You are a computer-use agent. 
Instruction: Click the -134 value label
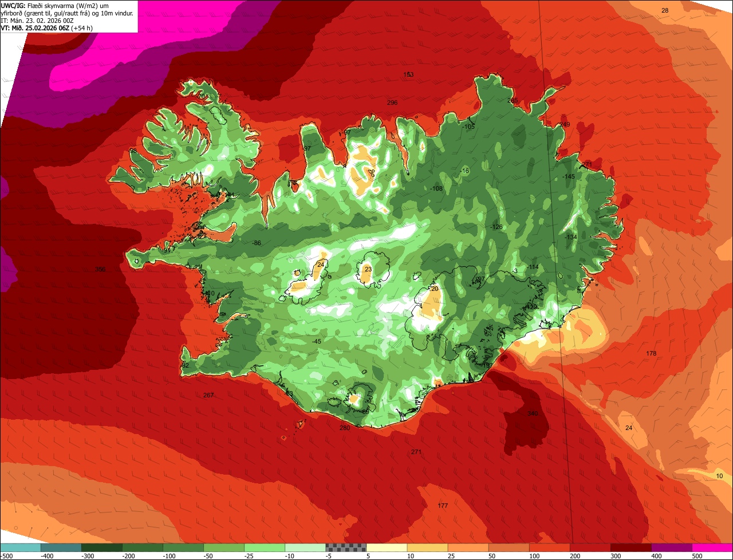[x=571, y=237]
